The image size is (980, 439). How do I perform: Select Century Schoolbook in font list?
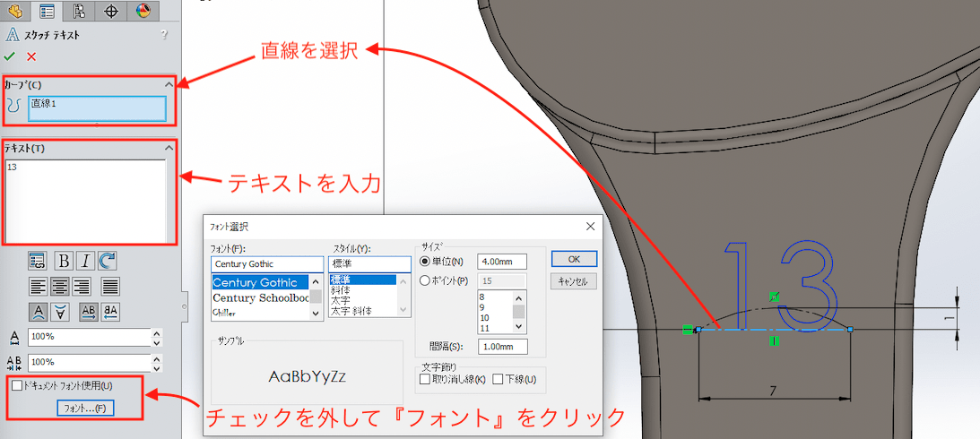[x=261, y=297]
